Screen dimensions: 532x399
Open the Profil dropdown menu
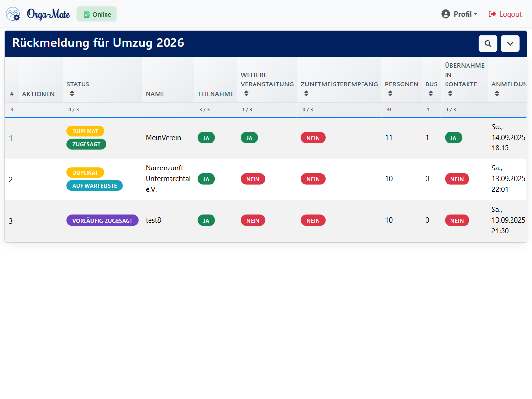point(459,14)
